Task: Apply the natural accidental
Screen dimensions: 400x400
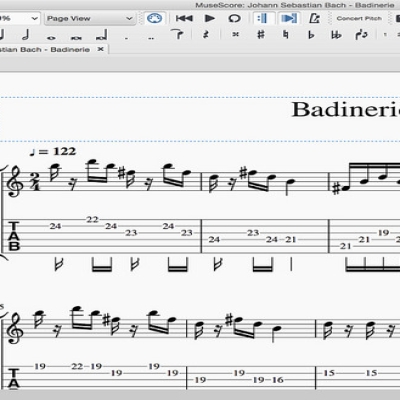Action: point(286,34)
